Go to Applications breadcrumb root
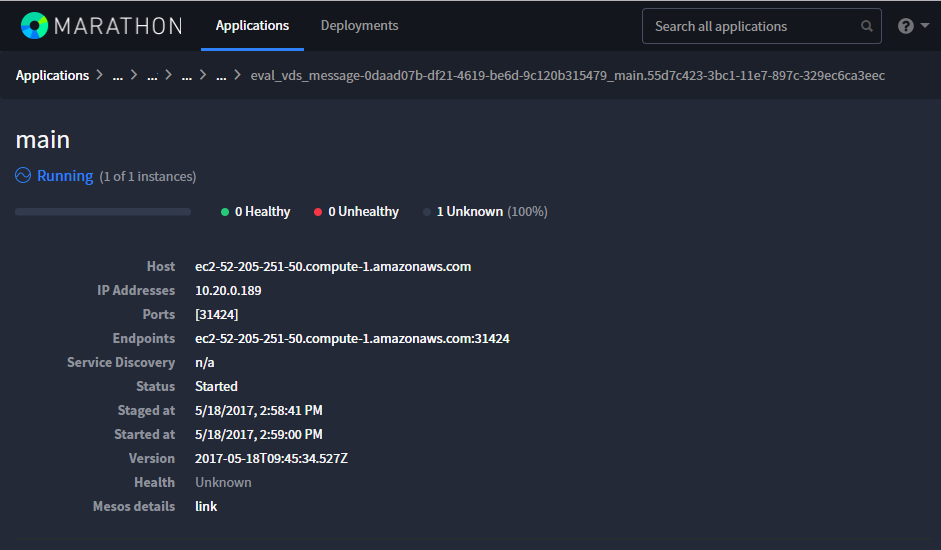 [x=52, y=76]
